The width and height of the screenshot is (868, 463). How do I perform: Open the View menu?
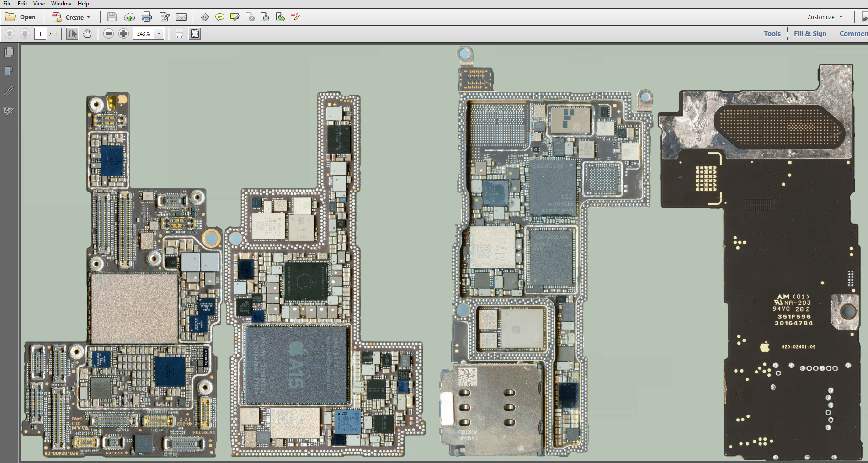[39, 4]
